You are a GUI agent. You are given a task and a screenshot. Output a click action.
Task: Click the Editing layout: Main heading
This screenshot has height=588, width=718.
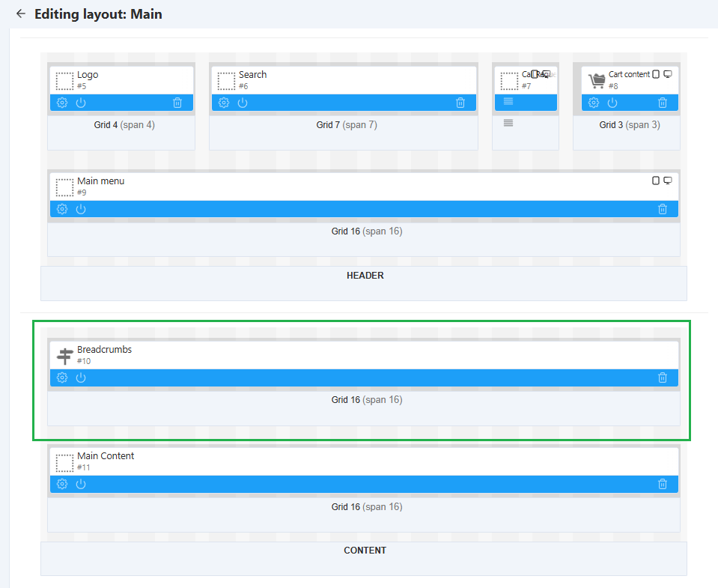[x=98, y=13]
